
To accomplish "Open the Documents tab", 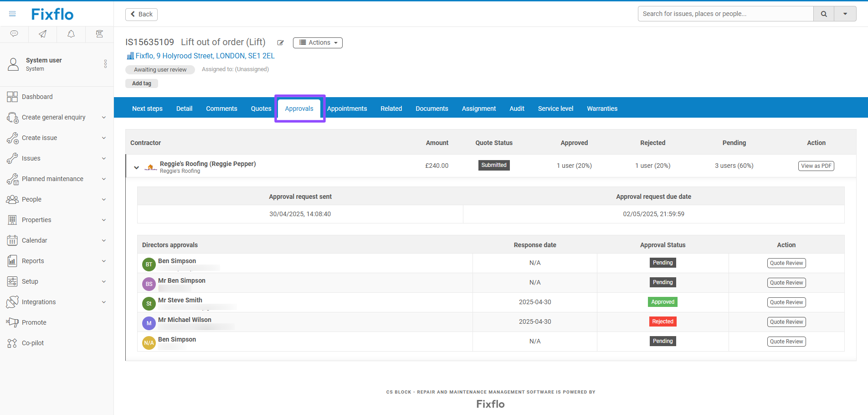I will tap(432, 109).
